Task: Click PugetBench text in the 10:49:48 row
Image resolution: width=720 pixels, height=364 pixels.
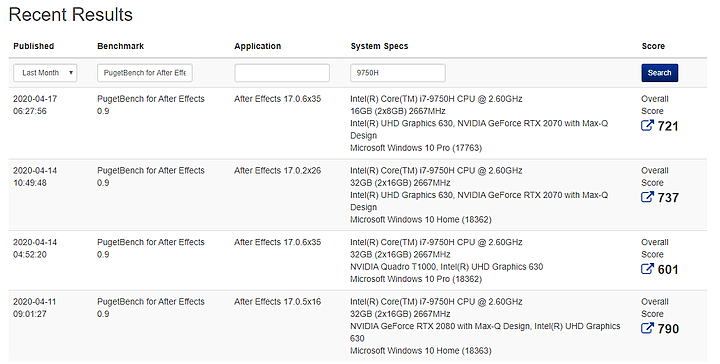Action: pyautogui.click(x=151, y=177)
